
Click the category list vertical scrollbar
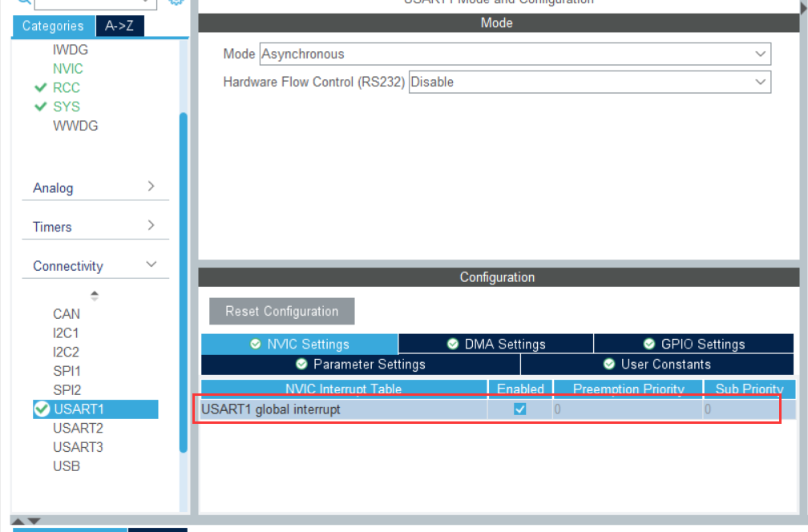[183, 282]
